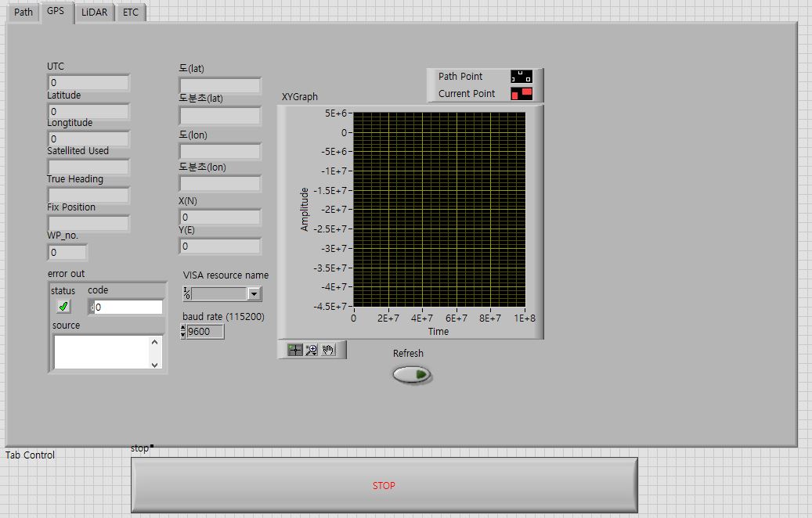Toggle the Refresh boolean button
The width and height of the screenshot is (812, 518).
click(412, 374)
